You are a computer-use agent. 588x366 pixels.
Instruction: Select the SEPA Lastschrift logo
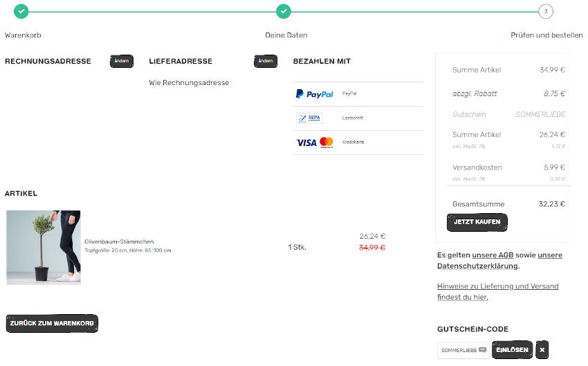click(x=309, y=118)
